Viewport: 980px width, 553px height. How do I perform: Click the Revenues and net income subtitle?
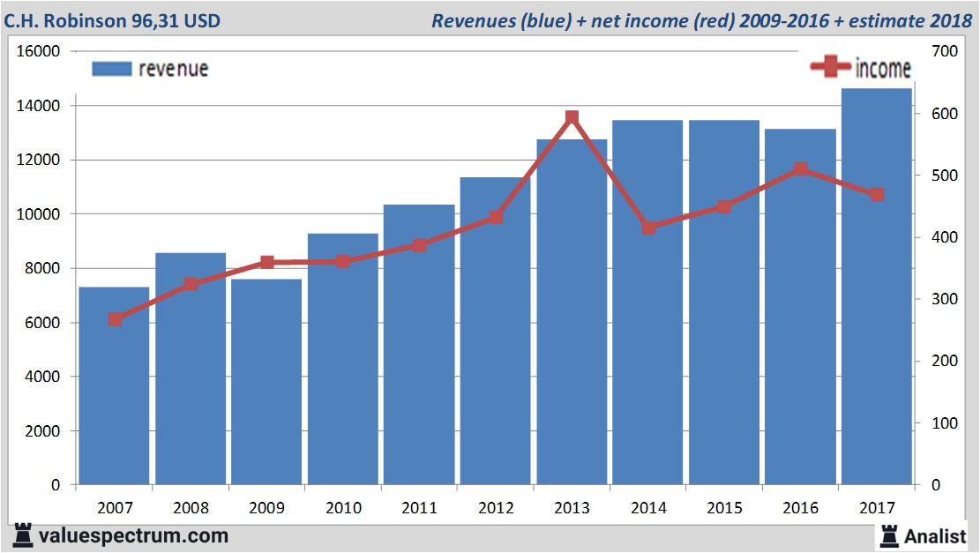pyautogui.click(x=701, y=19)
